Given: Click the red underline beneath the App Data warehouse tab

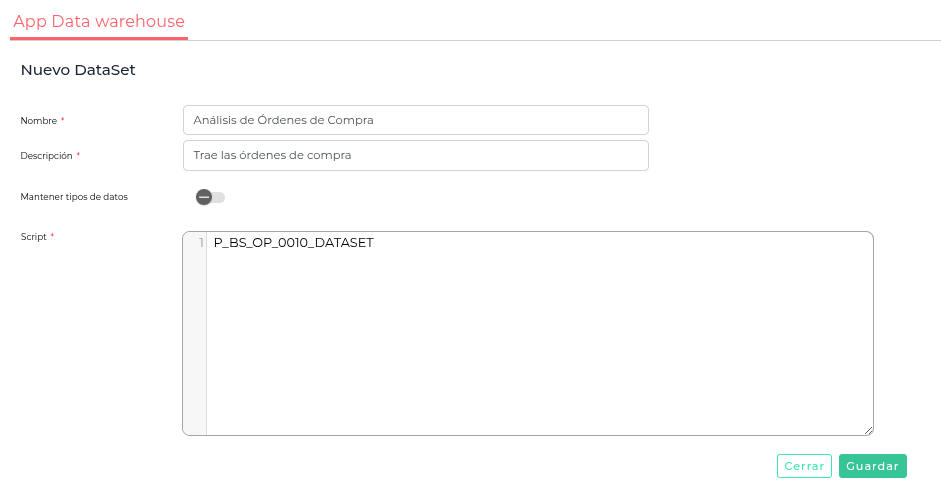Looking at the screenshot, I should [x=99, y=38].
